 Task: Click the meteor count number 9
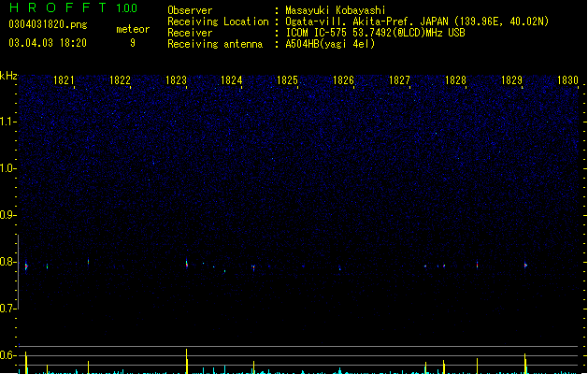(133, 43)
